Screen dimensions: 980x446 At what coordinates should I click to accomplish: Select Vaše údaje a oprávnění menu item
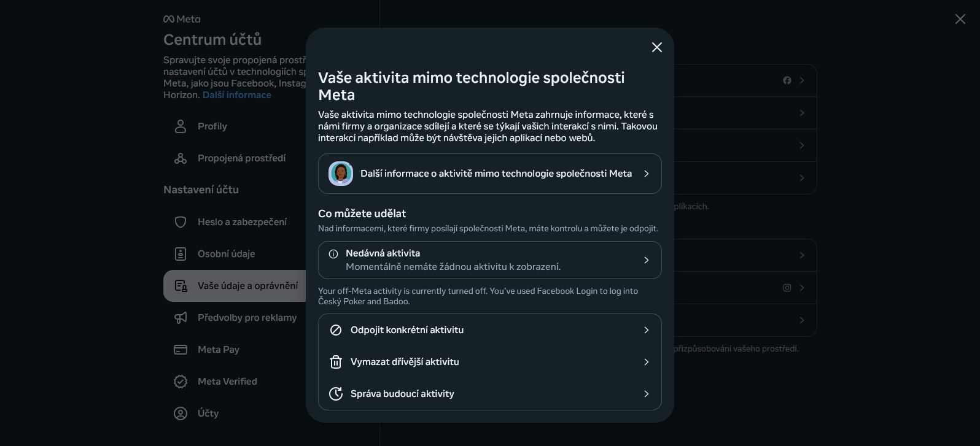[x=247, y=286]
